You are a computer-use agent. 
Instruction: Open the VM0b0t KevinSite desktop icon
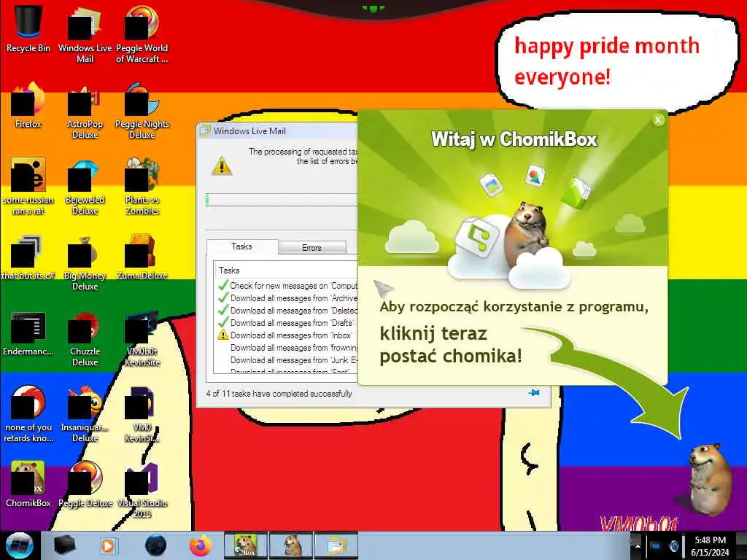pyautogui.click(x=142, y=338)
